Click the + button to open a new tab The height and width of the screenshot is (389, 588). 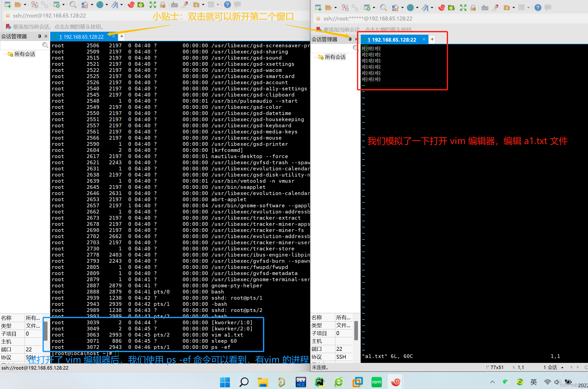pyautogui.click(x=122, y=36)
